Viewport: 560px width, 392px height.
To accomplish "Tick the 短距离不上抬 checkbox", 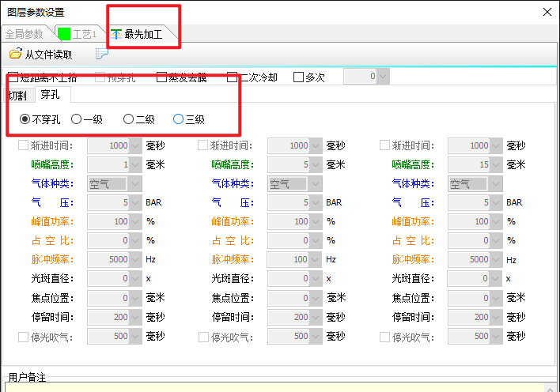I will pyautogui.click(x=13, y=77).
